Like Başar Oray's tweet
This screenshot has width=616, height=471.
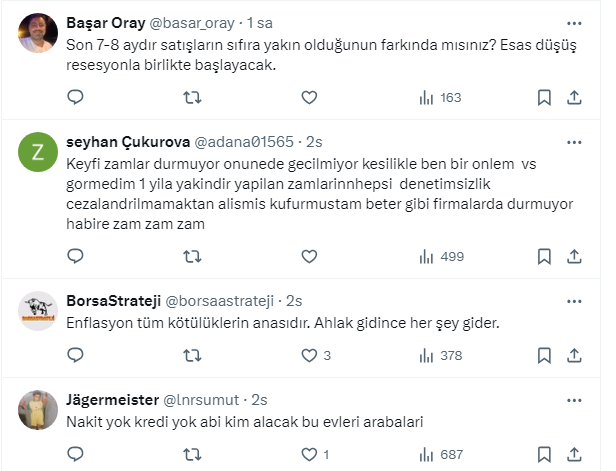tap(309, 97)
